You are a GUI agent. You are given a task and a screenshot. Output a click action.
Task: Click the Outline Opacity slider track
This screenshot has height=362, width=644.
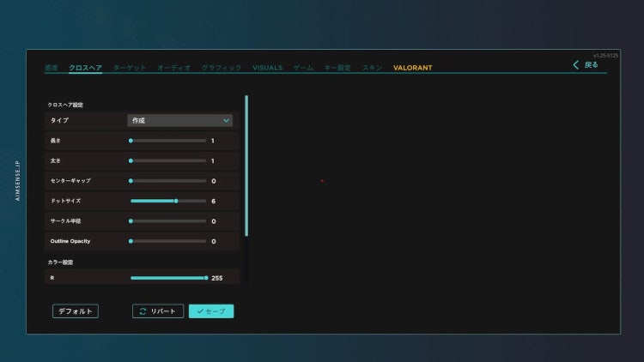168,241
